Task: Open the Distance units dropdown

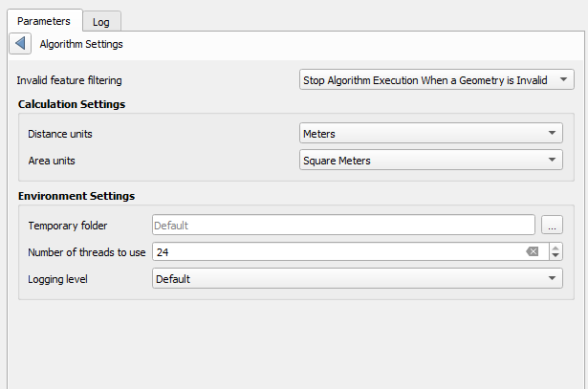Action: [x=430, y=134]
